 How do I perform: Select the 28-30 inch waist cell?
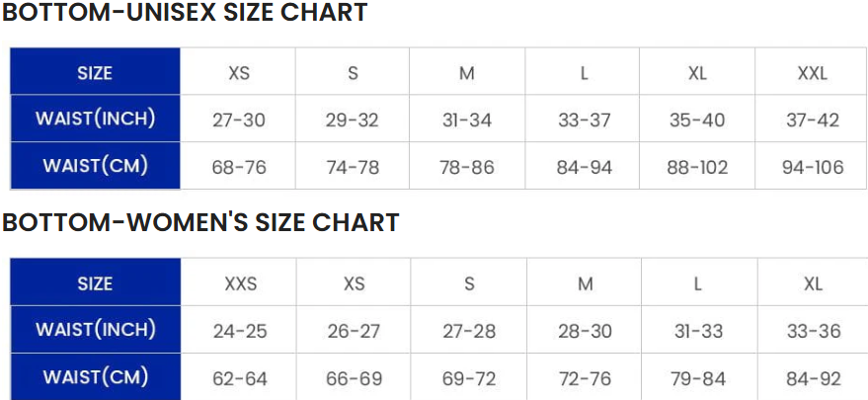click(x=585, y=331)
